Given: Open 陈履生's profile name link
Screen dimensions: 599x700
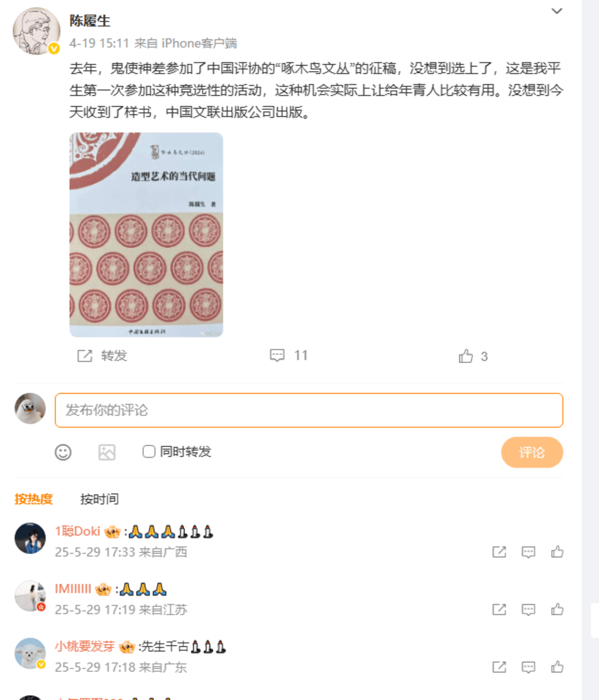Looking at the screenshot, I should 90,21.
